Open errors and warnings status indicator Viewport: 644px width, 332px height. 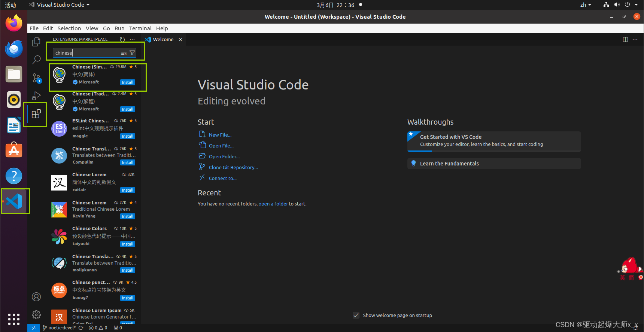tap(98, 328)
